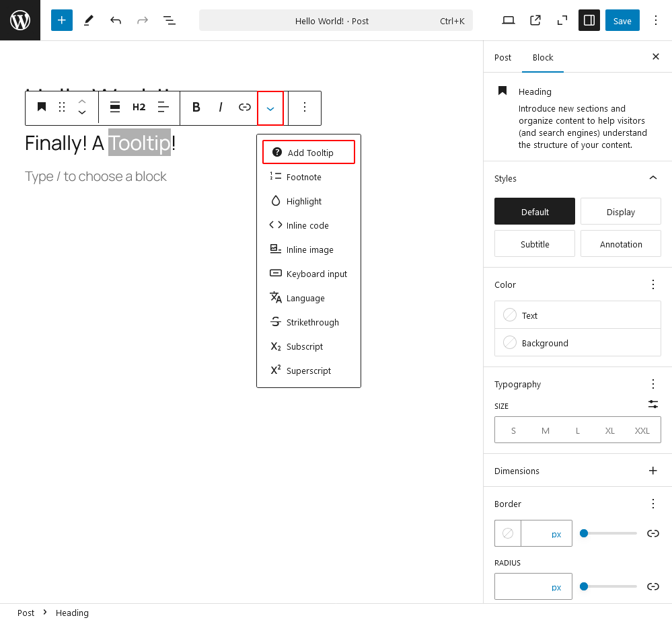This screenshot has width=672, height=620.
Task: Apply Strikethrough formatting
Action: point(309,322)
